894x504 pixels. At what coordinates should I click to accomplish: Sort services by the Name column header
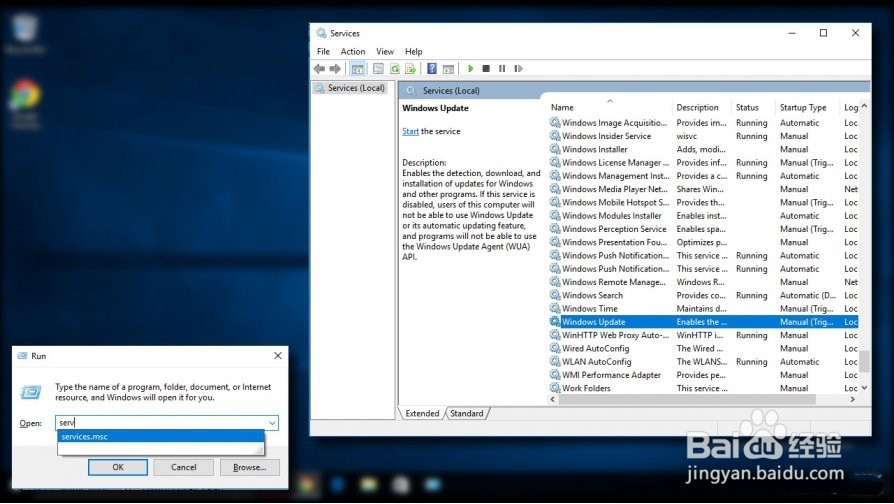[x=608, y=107]
